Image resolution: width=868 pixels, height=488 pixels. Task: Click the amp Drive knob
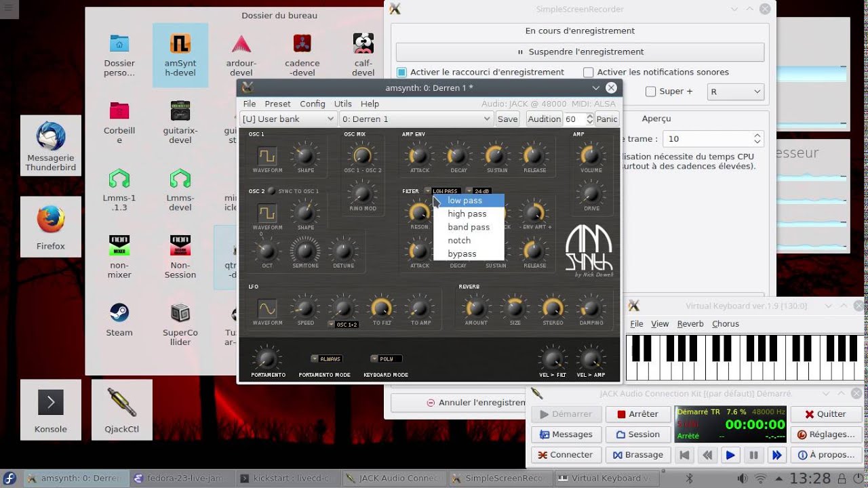(x=591, y=194)
